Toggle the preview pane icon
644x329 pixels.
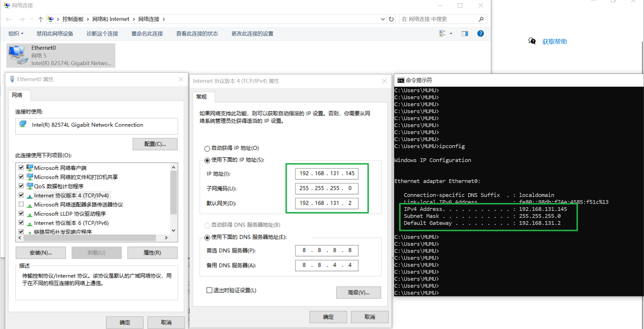pos(465,33)
